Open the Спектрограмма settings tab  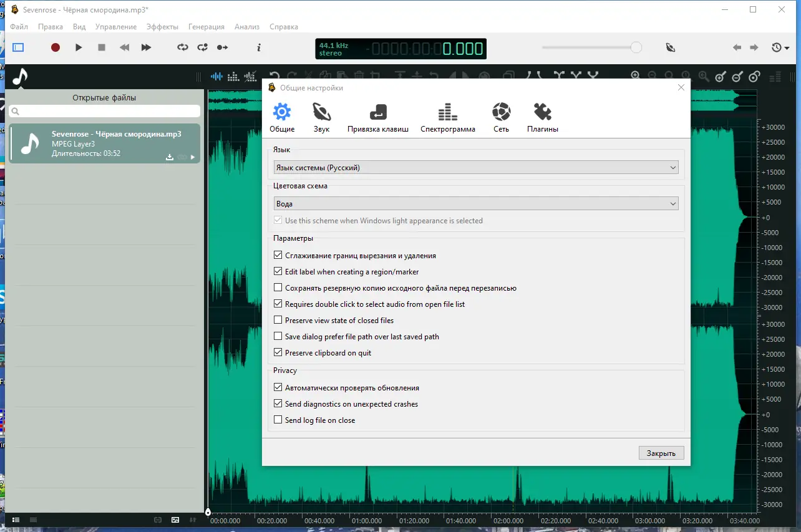click(x=448, y=118)
